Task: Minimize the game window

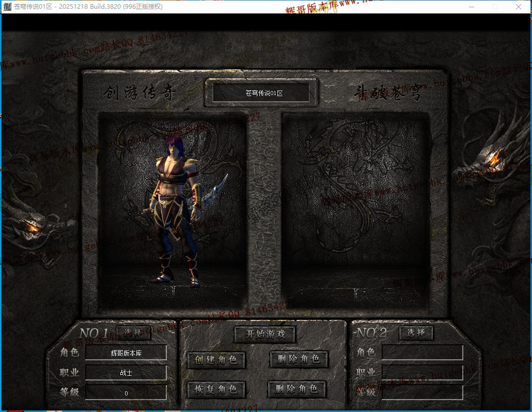Action: [x=472, y=7]
